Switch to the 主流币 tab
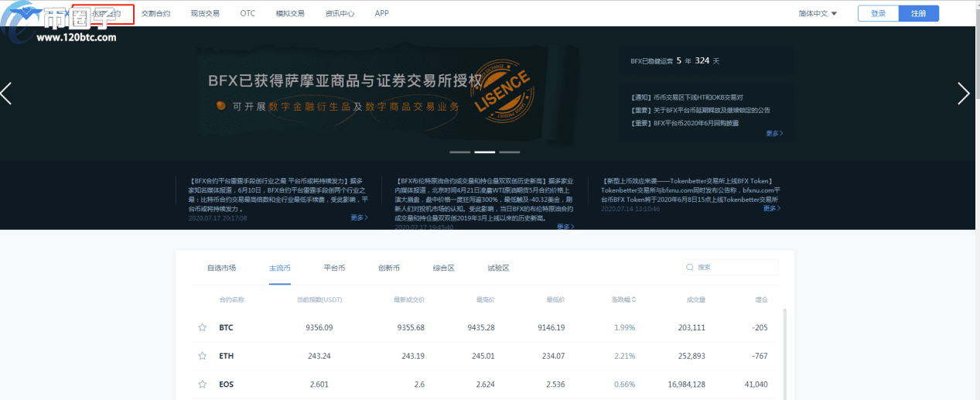The height and width of the screenshot is (400, 980). click(280, 268)
